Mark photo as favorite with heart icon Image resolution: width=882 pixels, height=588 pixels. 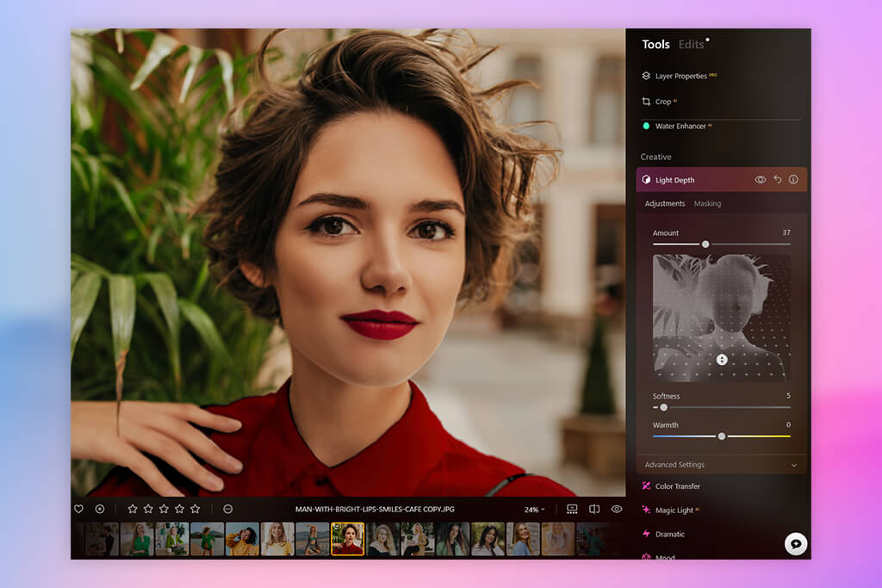(x=78, y=509)
